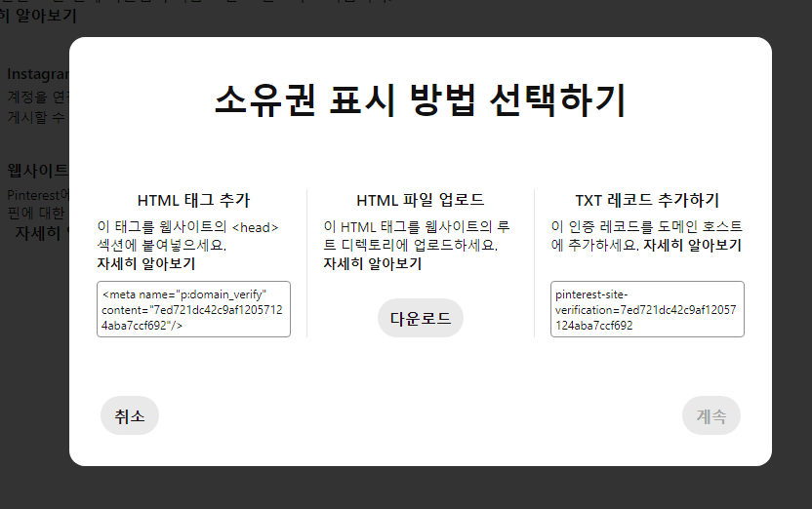Image resolution: width=812 pixels, height=509 pixels.
Task: Click the 취소 cancel button
Action: pyautogui.click(x=130, y=415)
